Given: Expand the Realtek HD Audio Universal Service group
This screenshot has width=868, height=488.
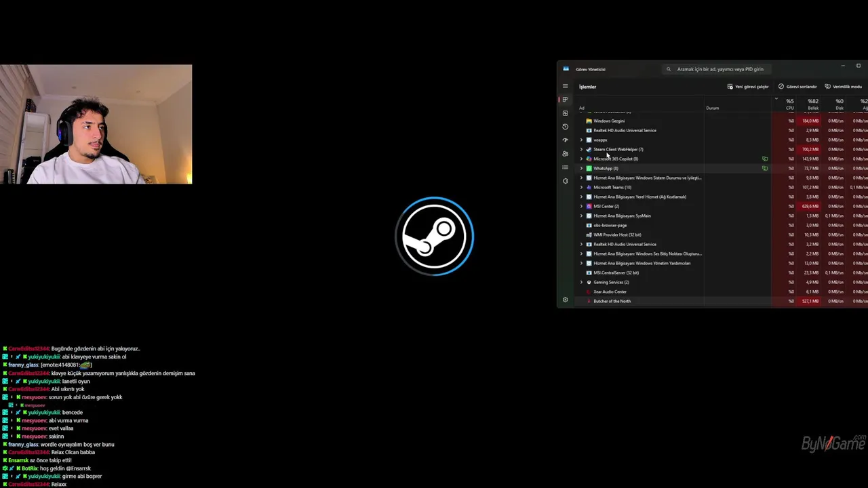Looking at the screenshot, I should [581, 244].
